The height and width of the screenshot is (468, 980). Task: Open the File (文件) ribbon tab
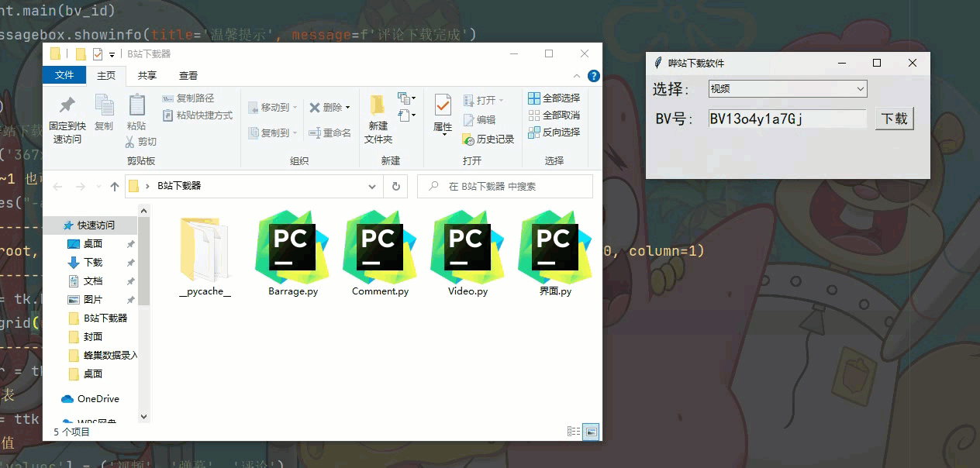pos(64,75)
